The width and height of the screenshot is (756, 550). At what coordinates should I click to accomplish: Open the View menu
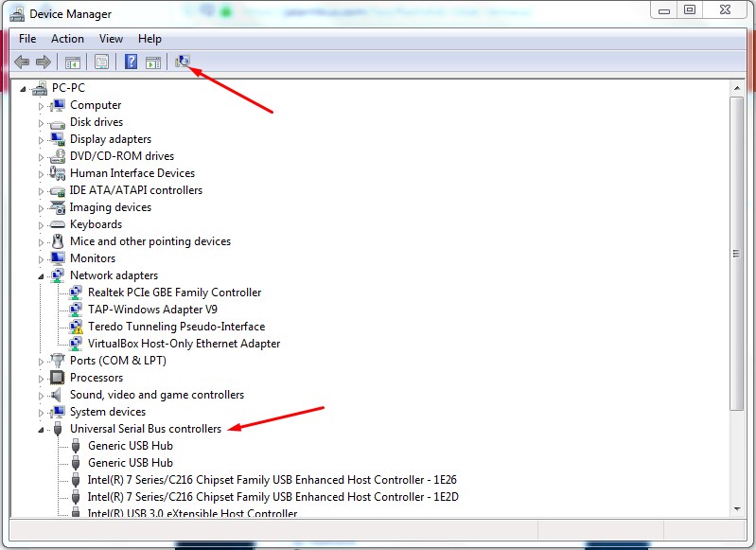coord(111,39)
